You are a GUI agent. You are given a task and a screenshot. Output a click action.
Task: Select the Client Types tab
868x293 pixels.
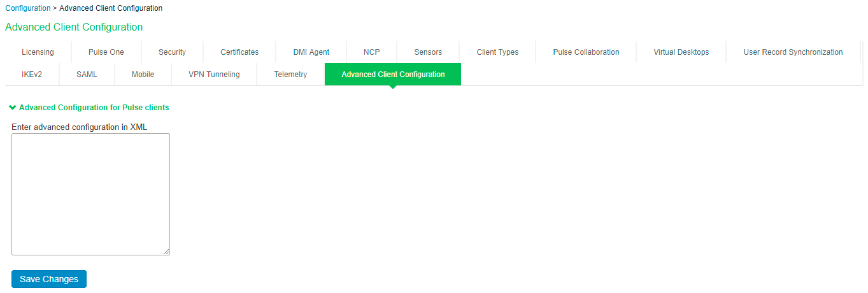coord(497,52)
